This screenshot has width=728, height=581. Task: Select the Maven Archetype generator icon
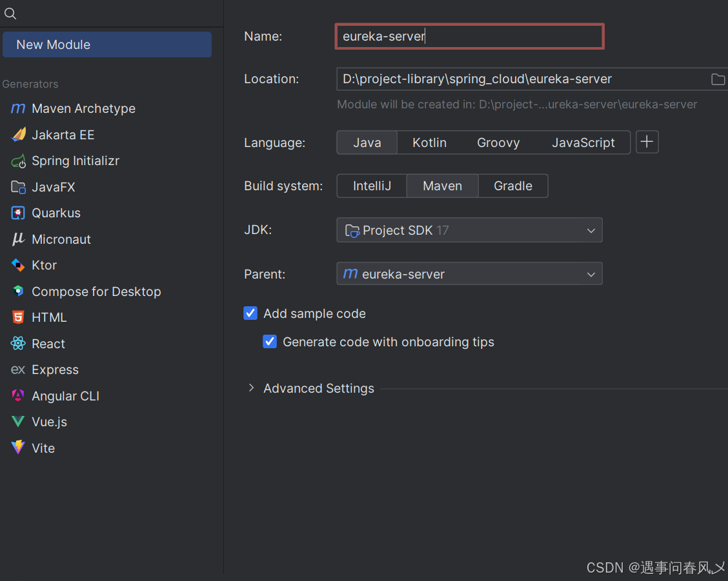pyautogui.click(x=18, y=108)
